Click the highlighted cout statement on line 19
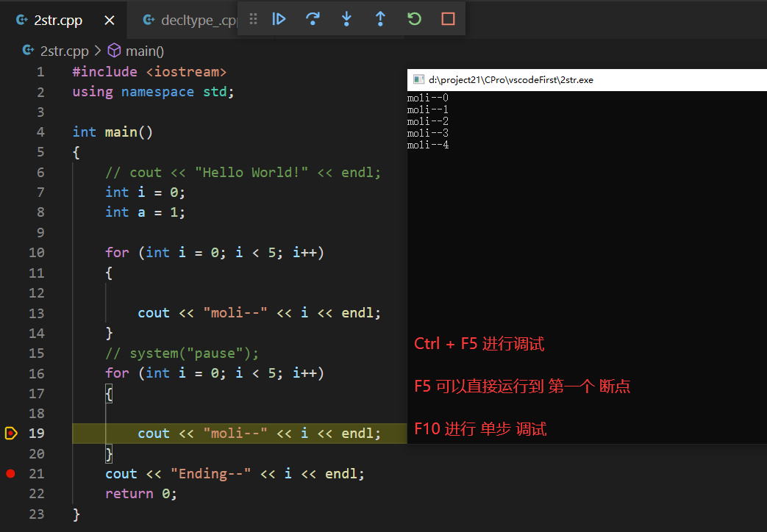The width and height of the screenshot is (767, 532). (x=259, y=434)
